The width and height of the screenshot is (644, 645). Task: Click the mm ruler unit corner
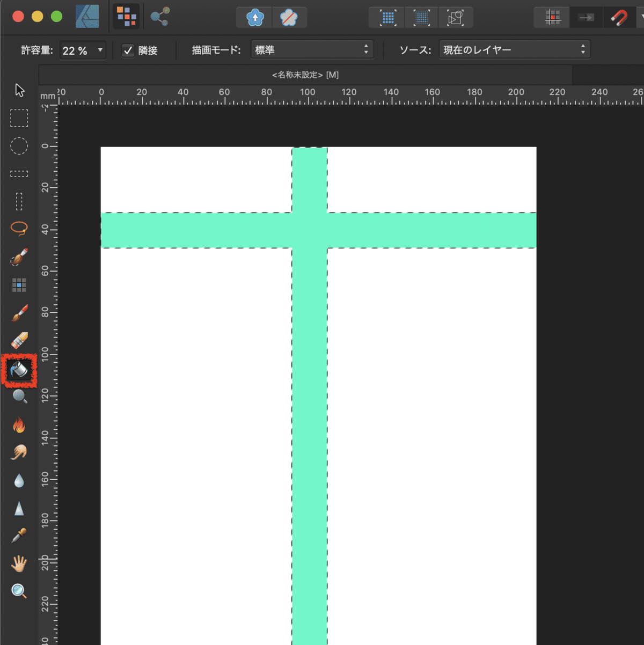[48, 96]
